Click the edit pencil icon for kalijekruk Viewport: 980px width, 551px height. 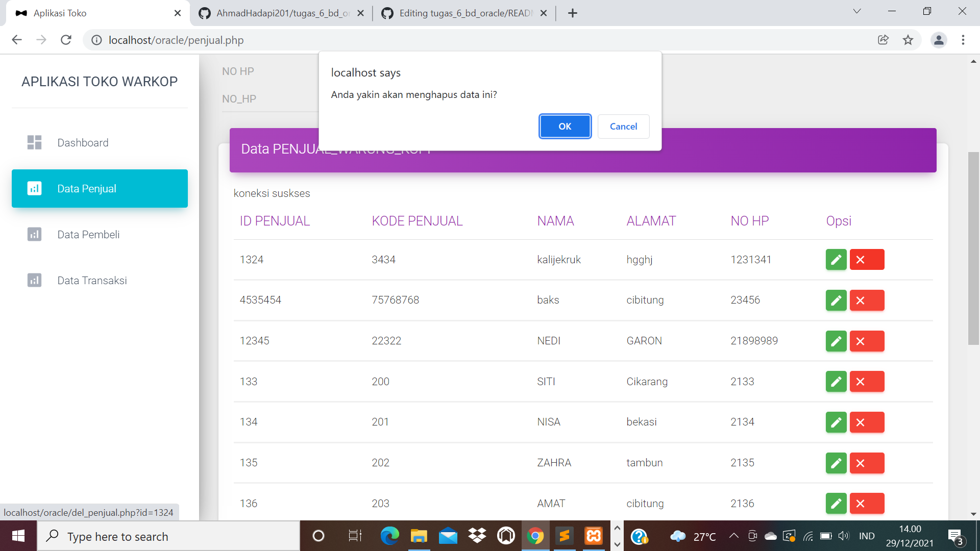[x=836, y=259]
